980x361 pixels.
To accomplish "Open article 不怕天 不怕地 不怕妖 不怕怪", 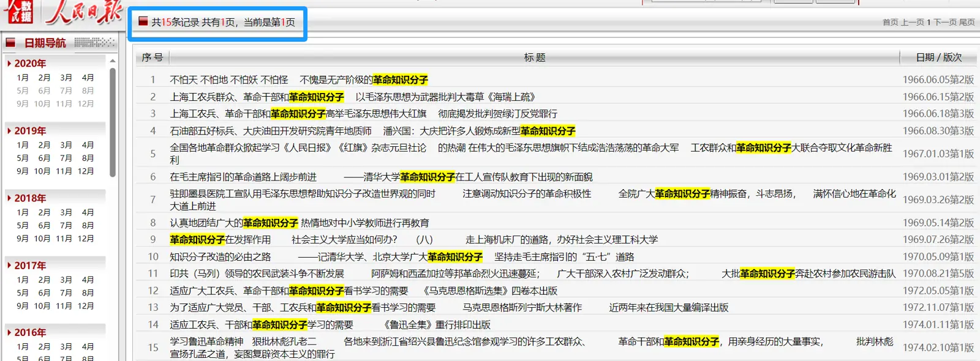I will click(299, 80).
